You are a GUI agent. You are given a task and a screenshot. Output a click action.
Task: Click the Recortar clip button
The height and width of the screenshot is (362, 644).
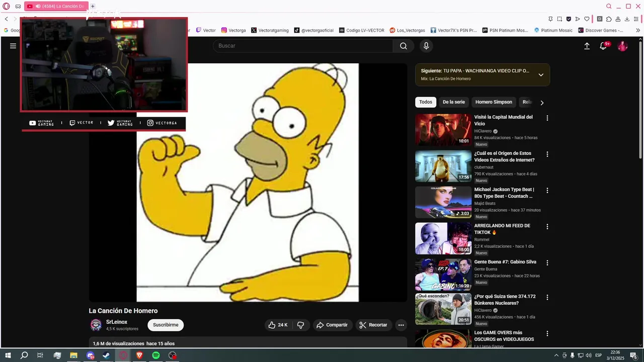[373, 325]
